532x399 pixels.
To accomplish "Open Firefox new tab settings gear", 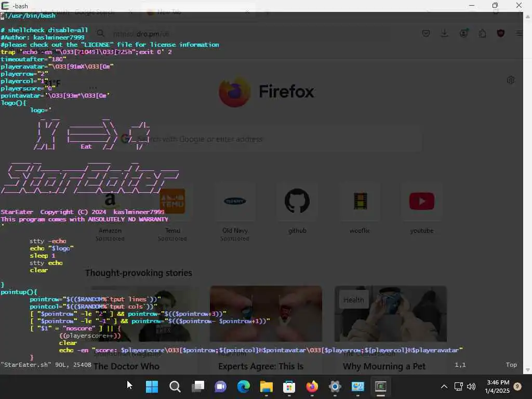I will 511,81.
